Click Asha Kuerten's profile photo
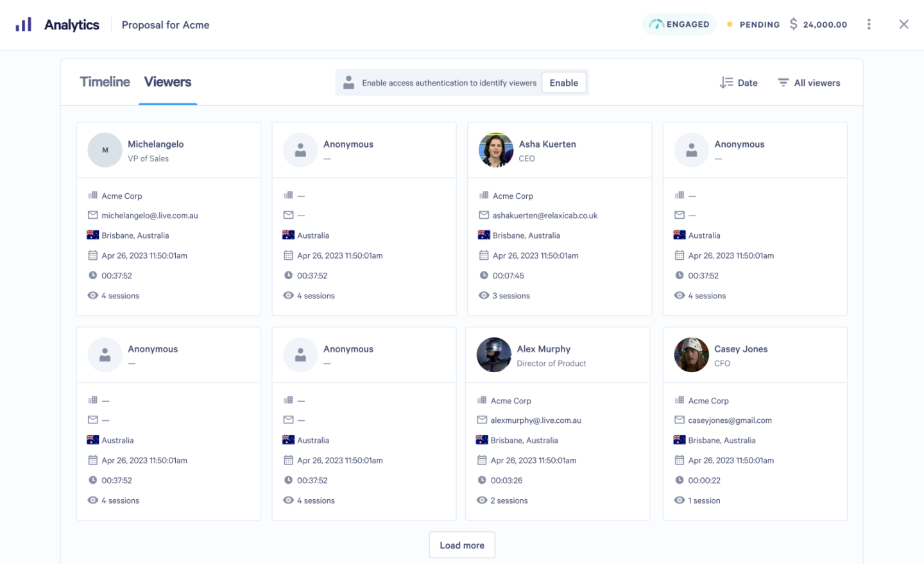 pyautogui.click(x=495, y=150)
